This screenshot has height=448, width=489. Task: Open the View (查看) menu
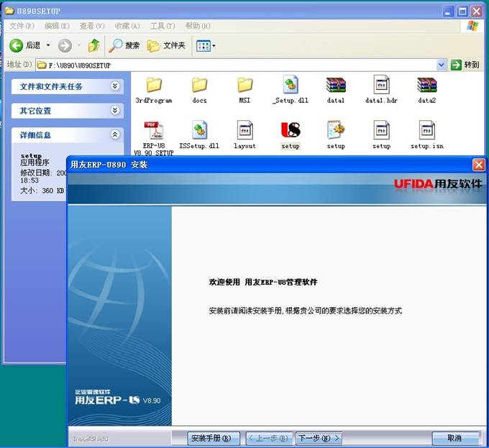(92, 26)
